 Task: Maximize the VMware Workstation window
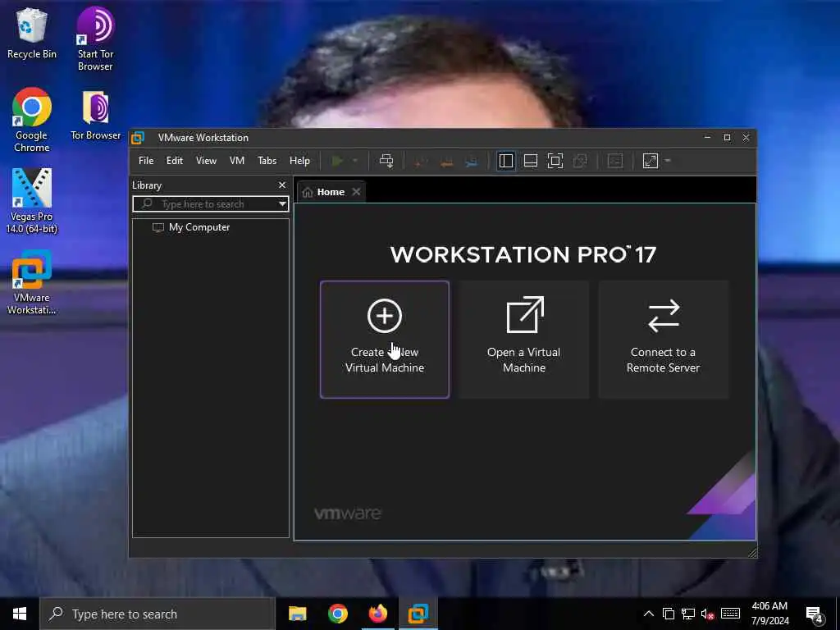click(727, 138)
